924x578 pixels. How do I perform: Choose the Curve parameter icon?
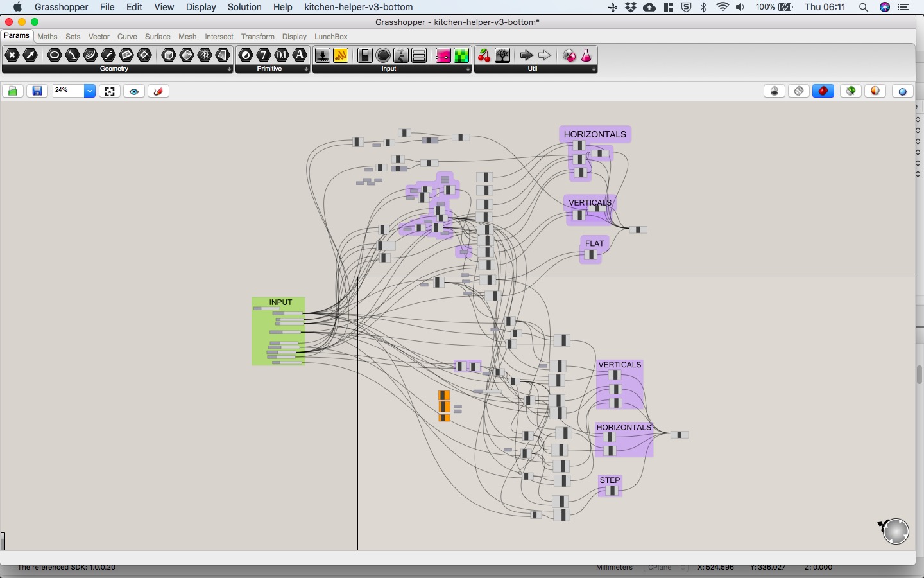[x=90, y=55]
